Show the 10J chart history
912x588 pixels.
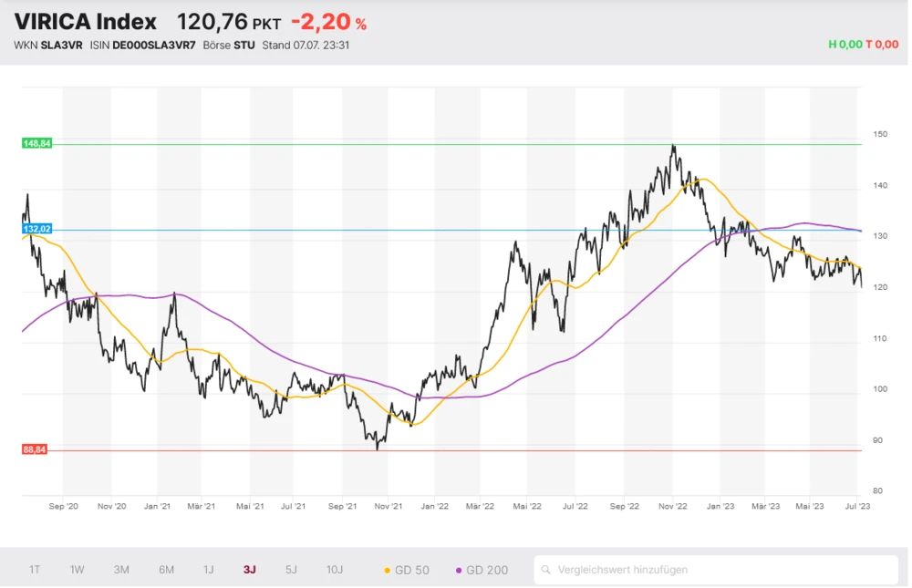tap(335, 570)
